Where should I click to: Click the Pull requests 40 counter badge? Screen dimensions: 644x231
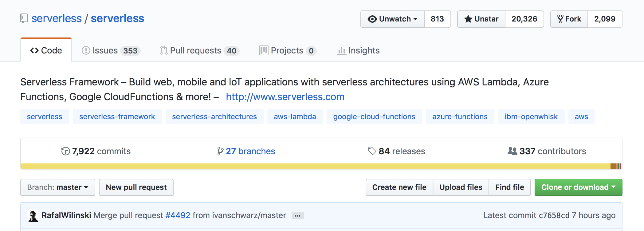(x=232, y=51)
